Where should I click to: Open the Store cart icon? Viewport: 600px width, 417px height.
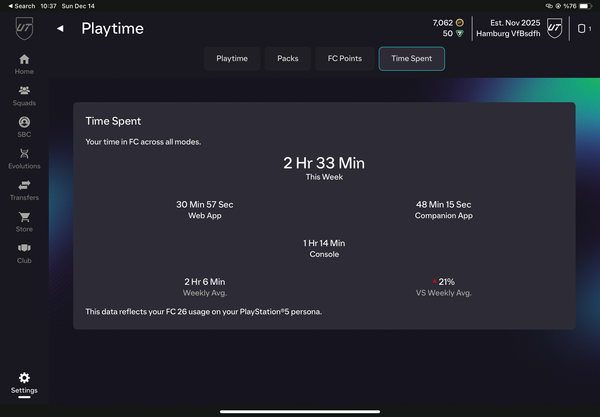24,220
